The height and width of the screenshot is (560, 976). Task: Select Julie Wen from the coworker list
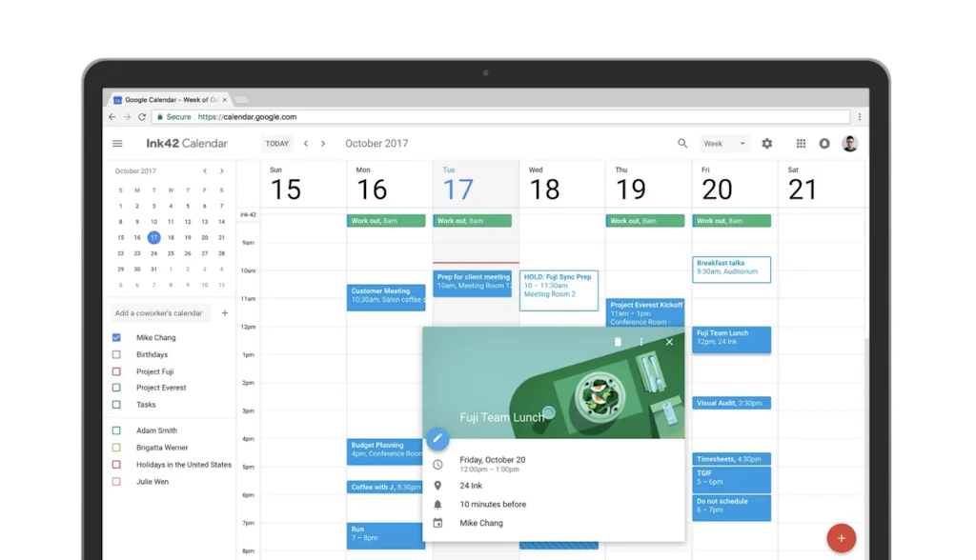click(x=151, y=481)
